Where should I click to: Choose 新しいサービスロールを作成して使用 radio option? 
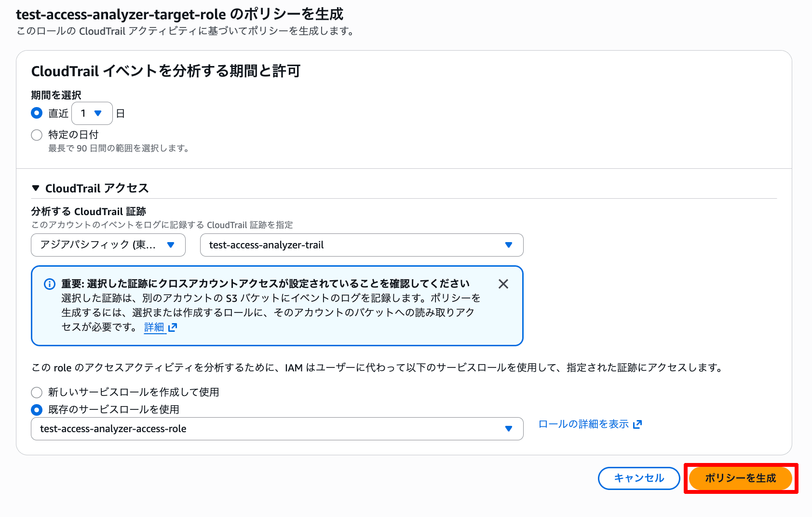point(37,392)
